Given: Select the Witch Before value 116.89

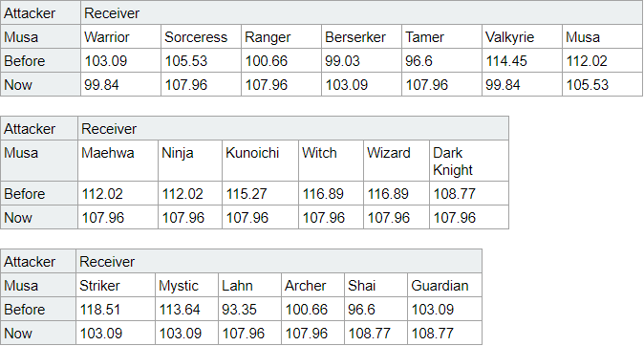Looking at the screenshot, I should (x=331, y=193).
